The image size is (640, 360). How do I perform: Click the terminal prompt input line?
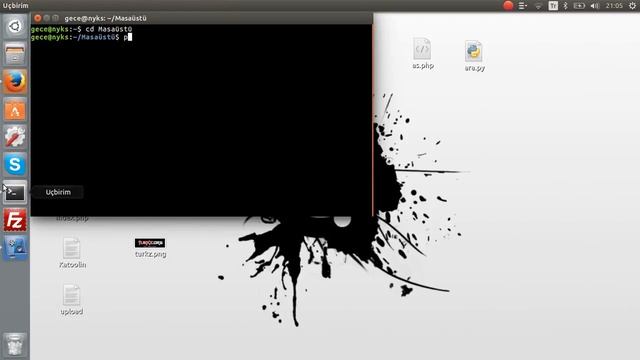click(x=201, y=37)
